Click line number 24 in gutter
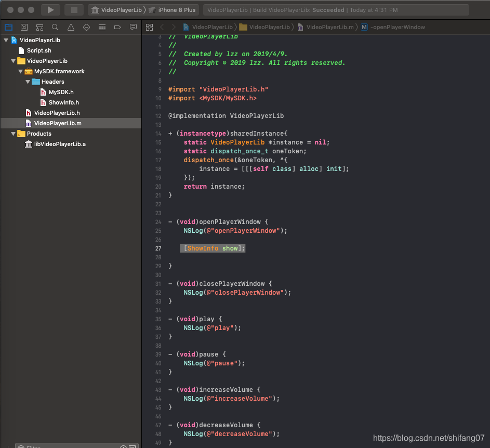 pos(158,222)
